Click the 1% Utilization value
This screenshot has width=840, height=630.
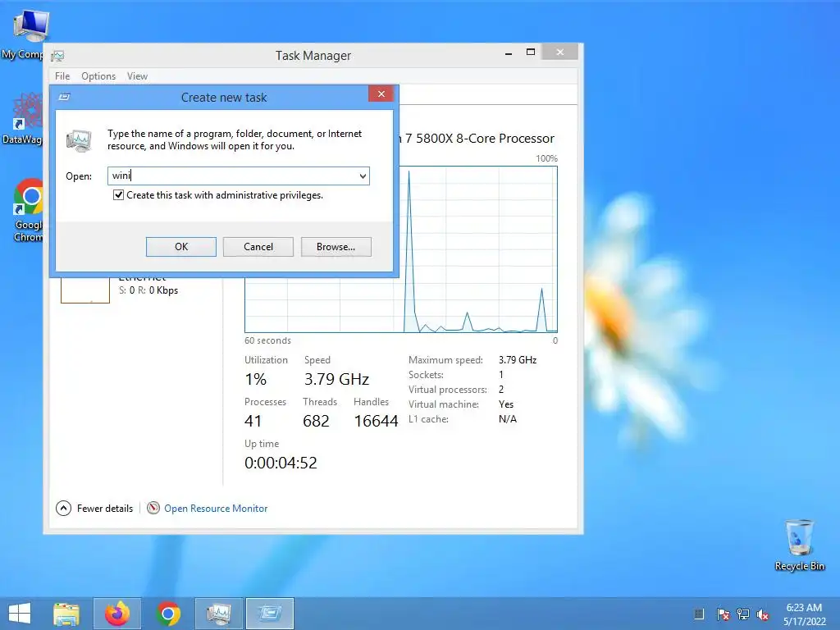click(256, 379)
